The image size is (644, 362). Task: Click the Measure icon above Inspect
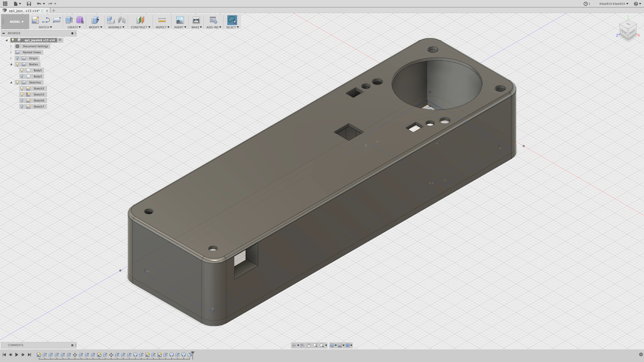[162, 20]
